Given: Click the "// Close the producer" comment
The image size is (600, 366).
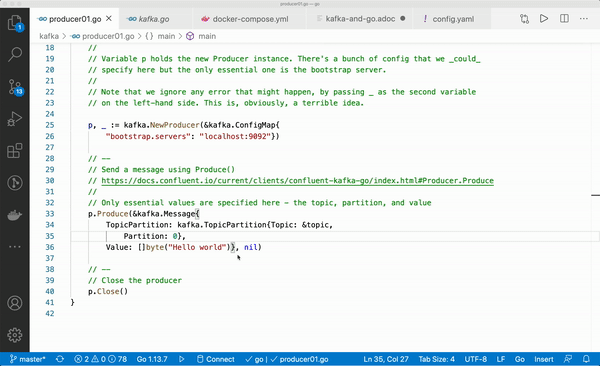Looking at the screenshot, I should 135,280.
